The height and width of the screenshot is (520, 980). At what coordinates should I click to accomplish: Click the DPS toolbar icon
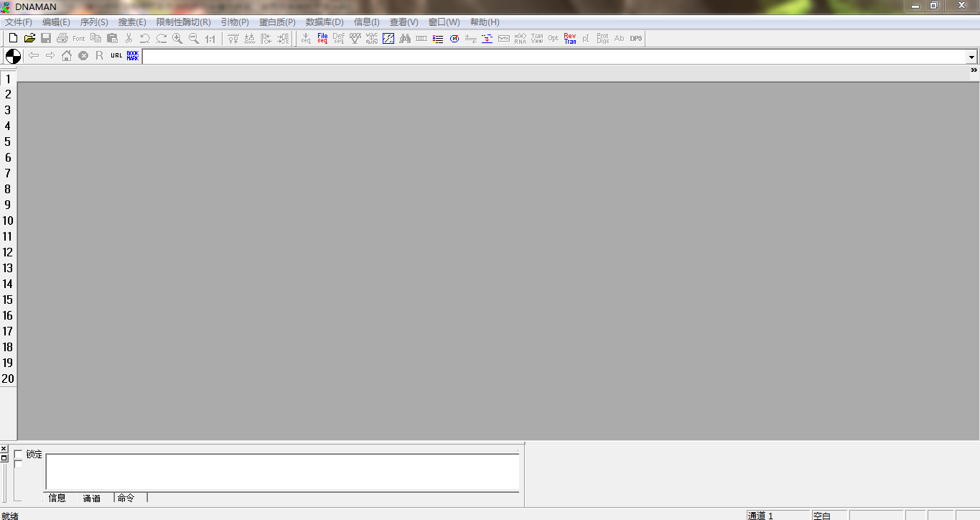tap(636, 38)
